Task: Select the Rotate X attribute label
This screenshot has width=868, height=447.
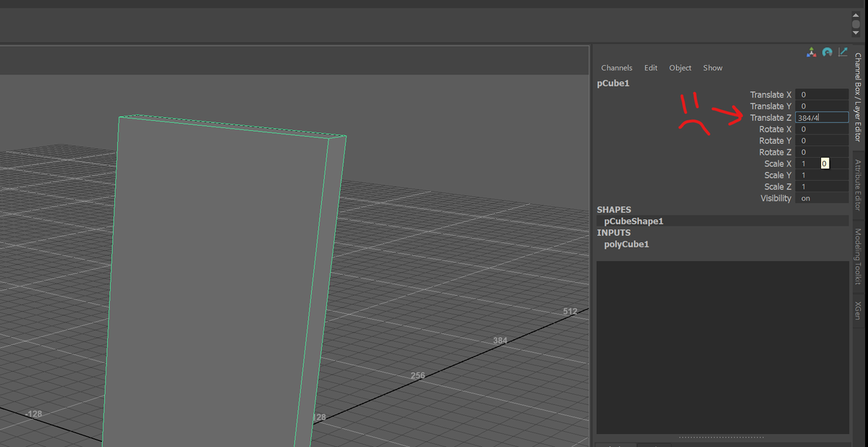Action: [x=775, y=129]
